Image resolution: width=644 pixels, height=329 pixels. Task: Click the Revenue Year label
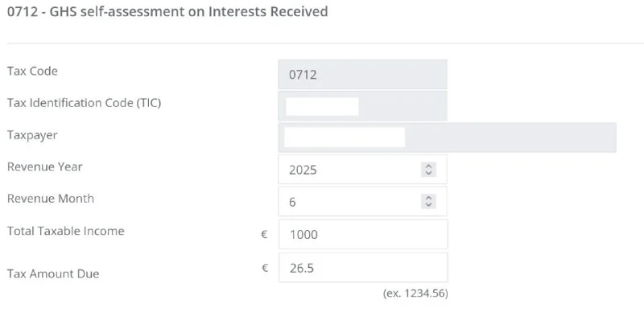(x=45, y=167)
